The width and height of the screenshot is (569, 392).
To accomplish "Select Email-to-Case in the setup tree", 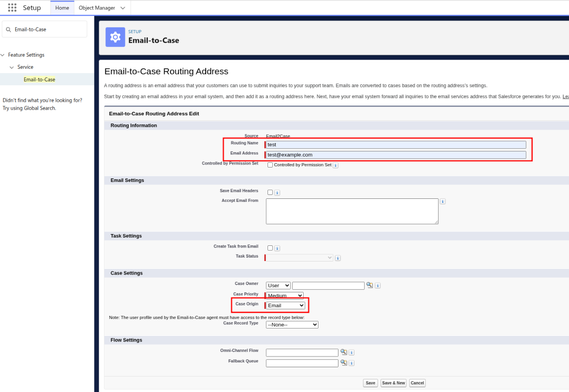I will (40, 80).
